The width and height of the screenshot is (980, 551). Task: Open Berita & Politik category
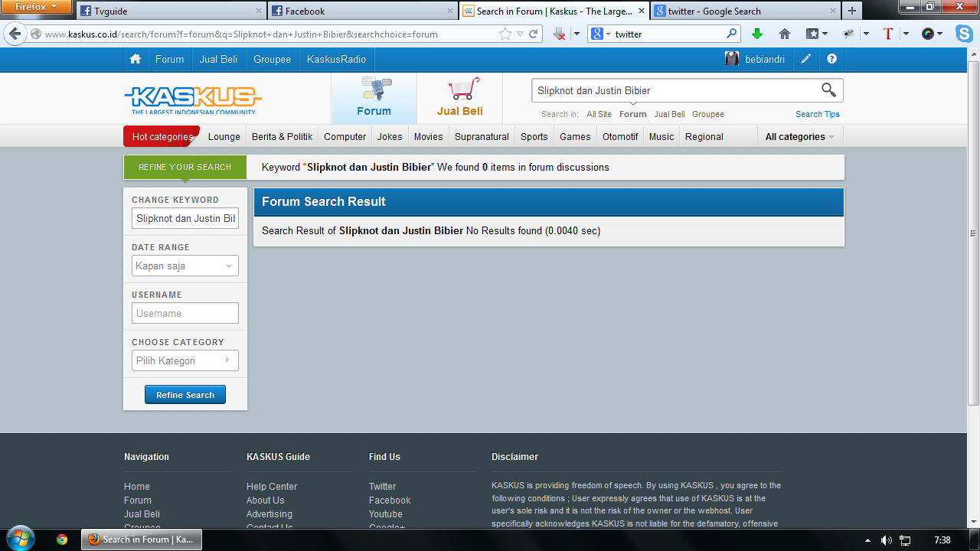[x=283, y=137]
